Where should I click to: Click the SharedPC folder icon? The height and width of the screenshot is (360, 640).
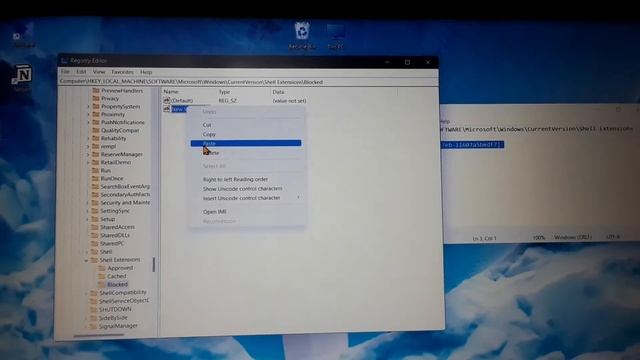pos(95,243)
